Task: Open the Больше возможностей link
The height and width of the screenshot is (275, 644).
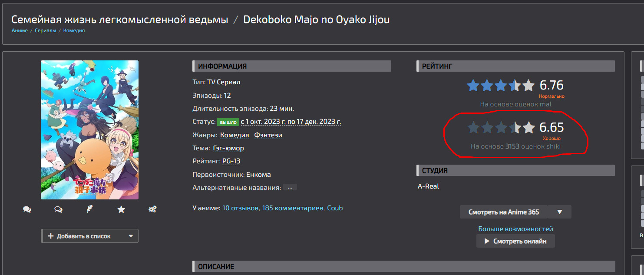Action: pyautogui.click(x=515, y=229)
